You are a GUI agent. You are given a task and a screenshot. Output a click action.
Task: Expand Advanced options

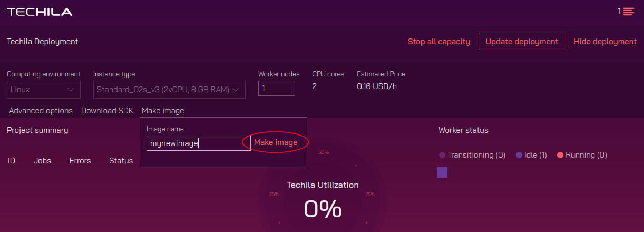point(41,111)
